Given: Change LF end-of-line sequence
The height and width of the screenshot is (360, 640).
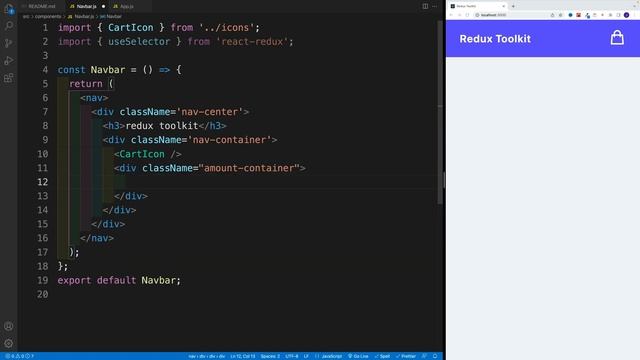Looking at the screenshot, I should pos(306,356).
